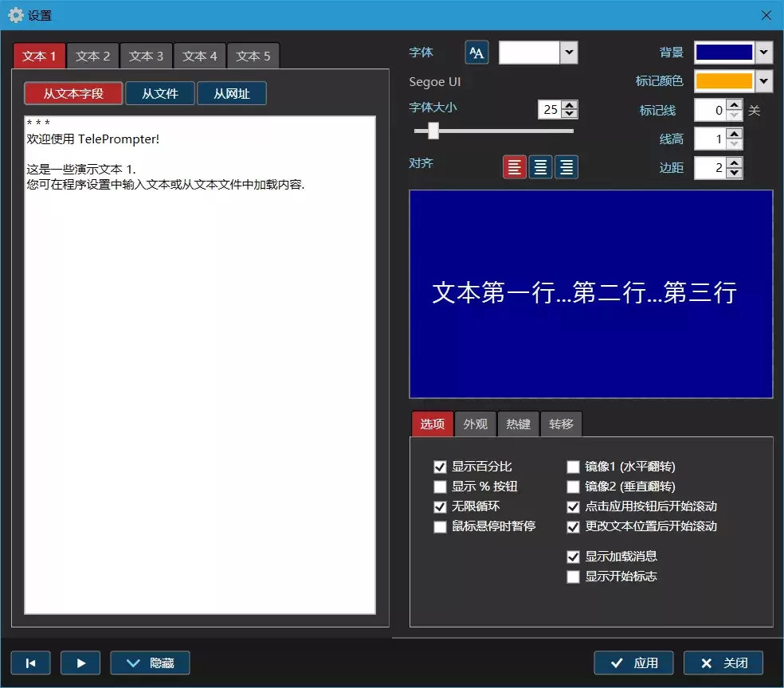Decrease 线高 value with down arrow
Image resolution: width=784 pixels, height=688 pixels.
pyautogui.click(x=734, y=143)
